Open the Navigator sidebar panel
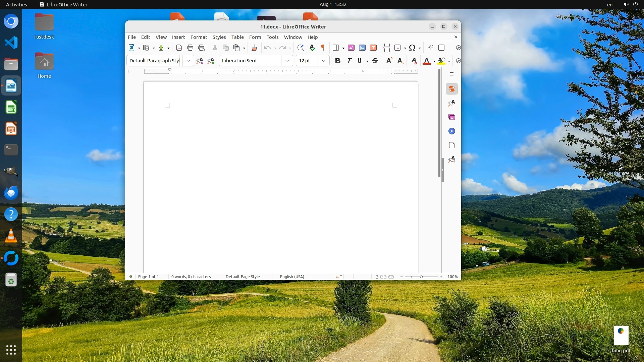 pos(452,131)
